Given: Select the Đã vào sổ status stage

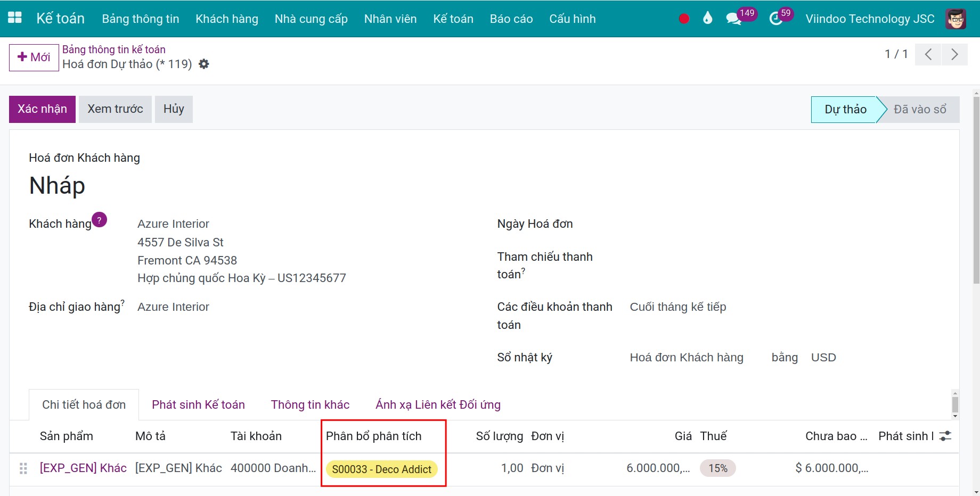Looking at the screenshot, I should (920, 109).
